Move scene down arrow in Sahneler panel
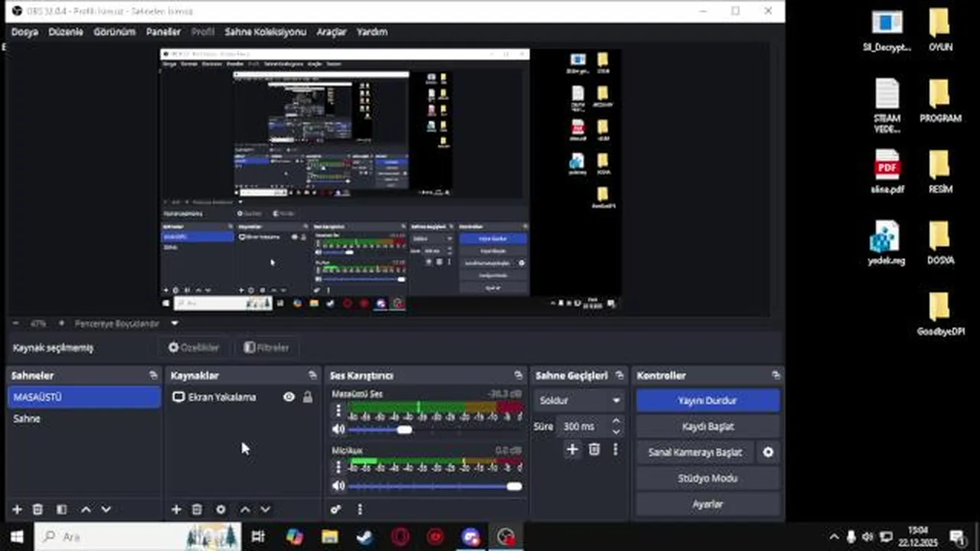The image size is (980, 551). click(106, 510)
